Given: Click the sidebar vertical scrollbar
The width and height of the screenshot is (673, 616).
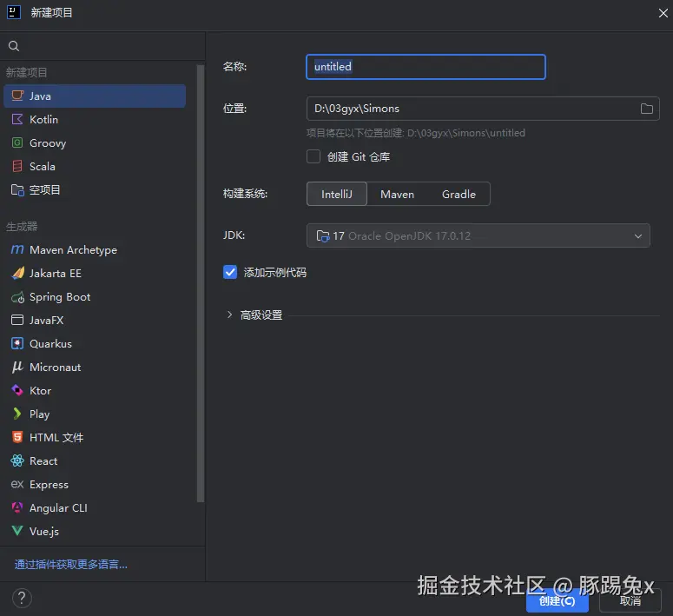Looking at the screenshot, I should pyautogui.click(x=201, y=283).
